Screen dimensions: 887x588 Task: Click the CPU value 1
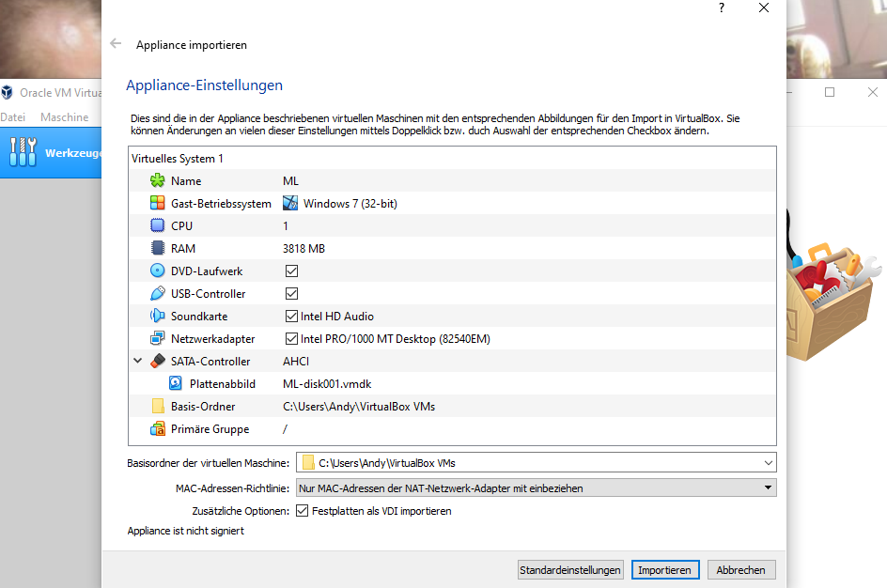[286, 226]
